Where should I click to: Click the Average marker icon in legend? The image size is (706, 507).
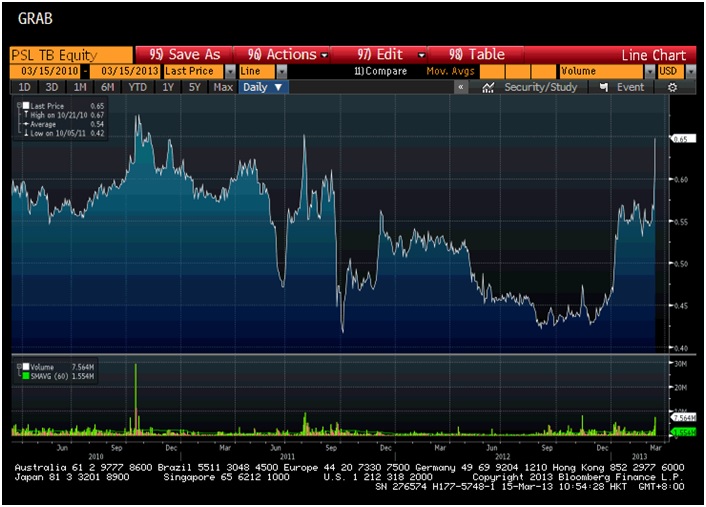pyautogui.click(x=26, y=124)
